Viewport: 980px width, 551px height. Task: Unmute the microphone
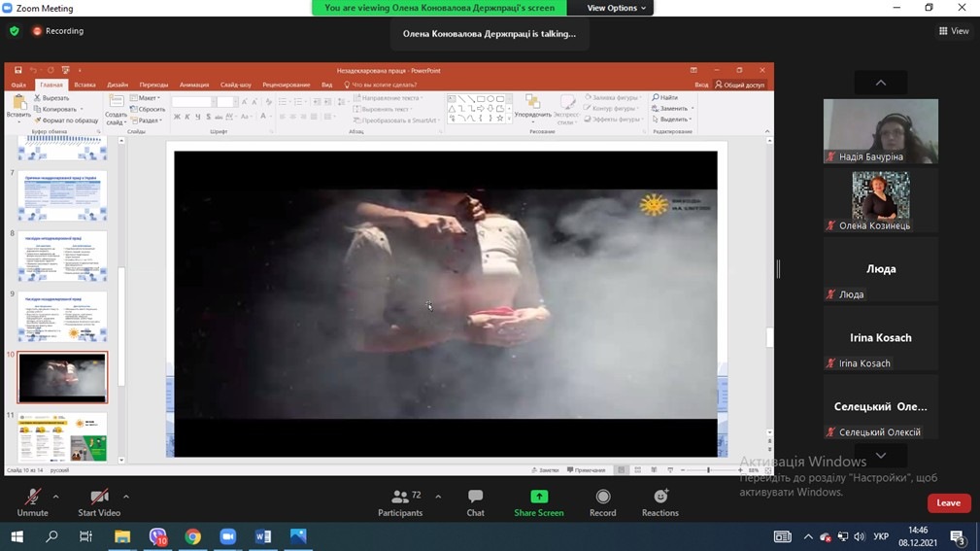32,501
